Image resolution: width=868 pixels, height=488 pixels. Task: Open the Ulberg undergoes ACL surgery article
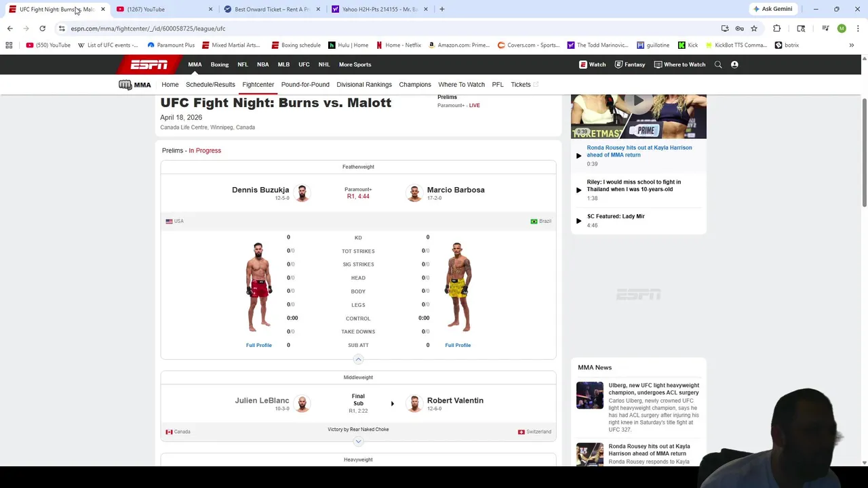pyautogui.click(x=654, y=389)
